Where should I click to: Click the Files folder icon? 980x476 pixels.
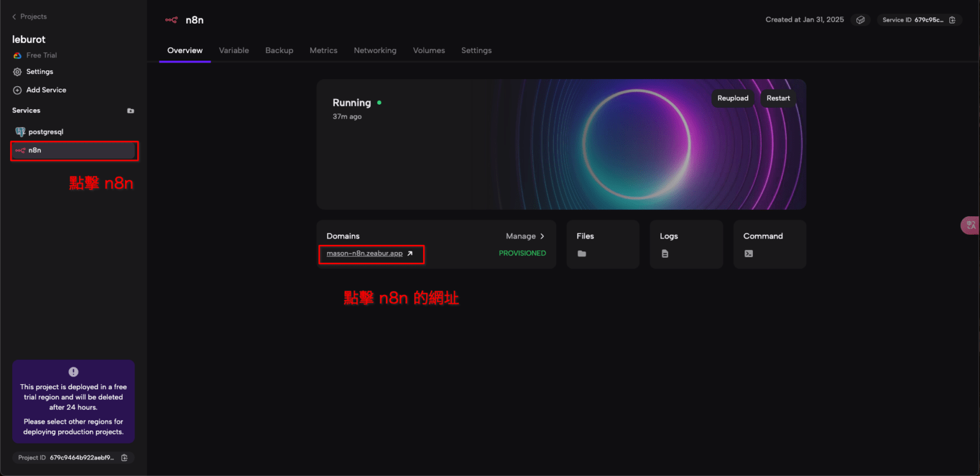pyautogui.click(x=582, y=253)
